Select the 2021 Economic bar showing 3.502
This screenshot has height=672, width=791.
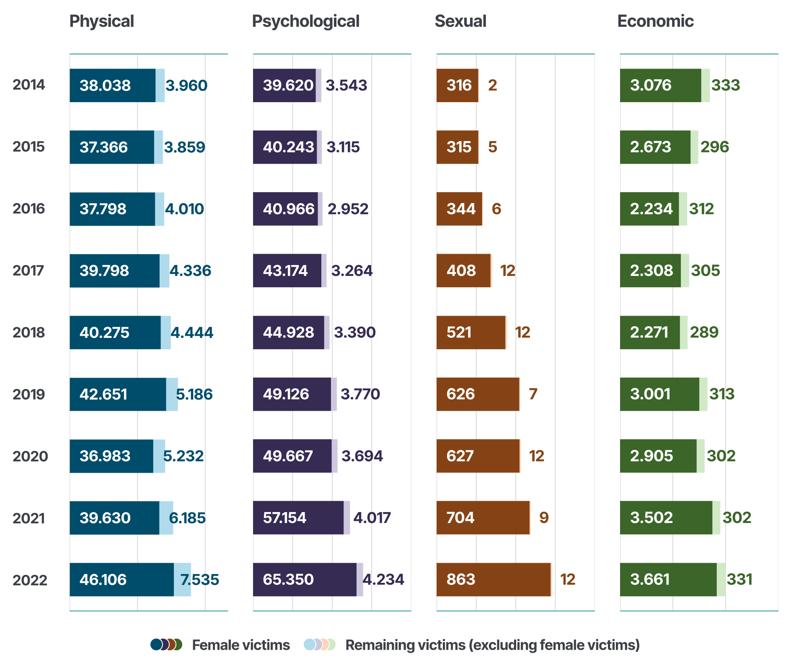(666, 518)
